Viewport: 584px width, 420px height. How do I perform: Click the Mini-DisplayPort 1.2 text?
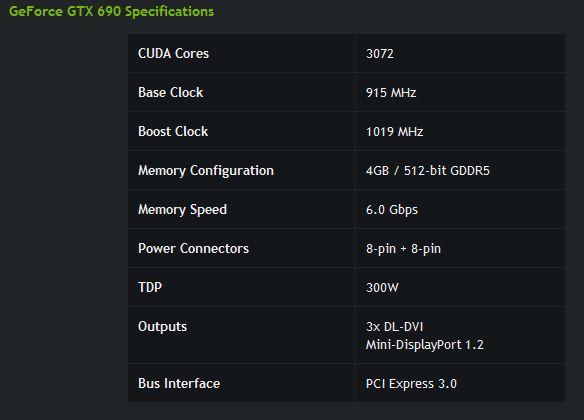point(425,345)
